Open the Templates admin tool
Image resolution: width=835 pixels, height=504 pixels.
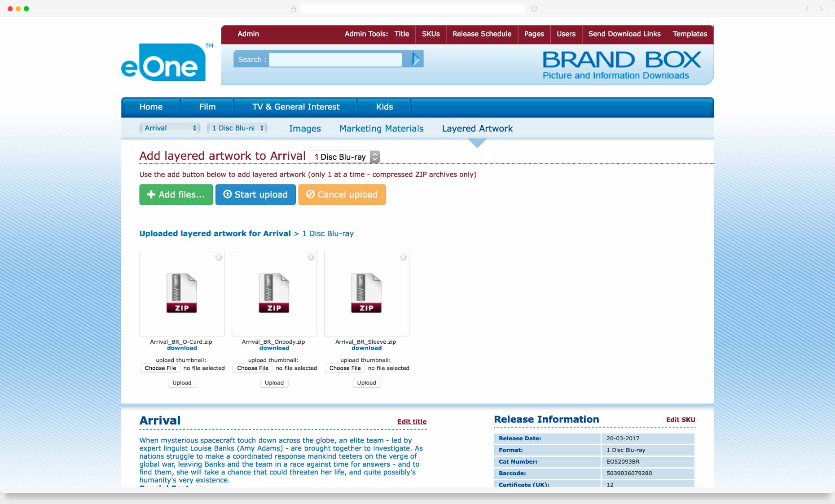pos(690,34)
